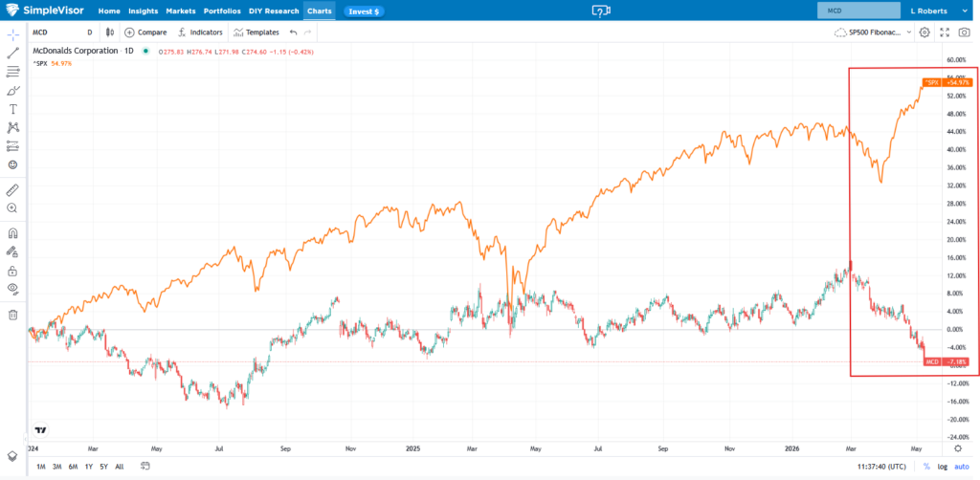980x480 pixels.
Task: Open the SP500 Fibonacci layout dropdown
Action: point(873,33)
